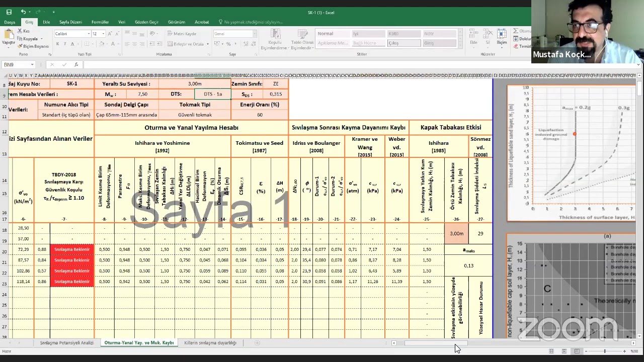Open the Calibri font name dropdown
The width and height of the screenshot is (644, 362).
[x=88, y=34]
